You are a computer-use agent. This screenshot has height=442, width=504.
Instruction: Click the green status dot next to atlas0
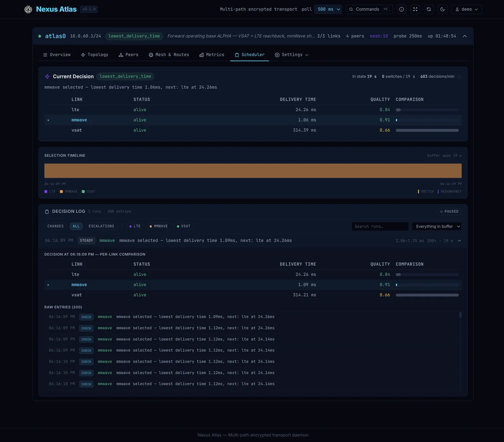point(40,36)
